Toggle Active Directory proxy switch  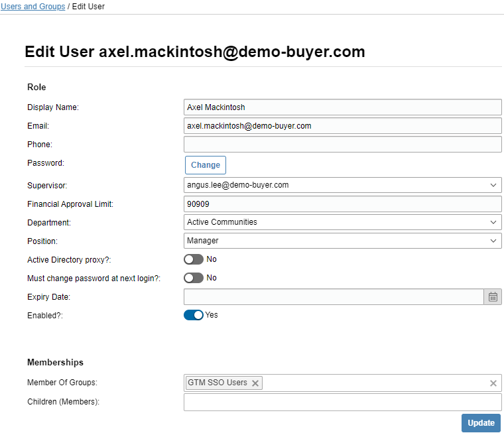click(194, 259)
